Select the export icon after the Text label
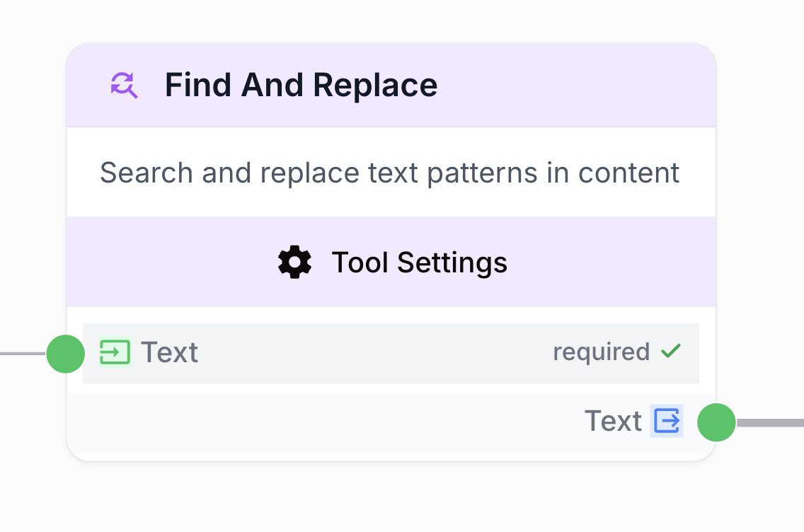The height and width of the screenshot is (532, 804). pyautogui.click(x=666, y=421)
